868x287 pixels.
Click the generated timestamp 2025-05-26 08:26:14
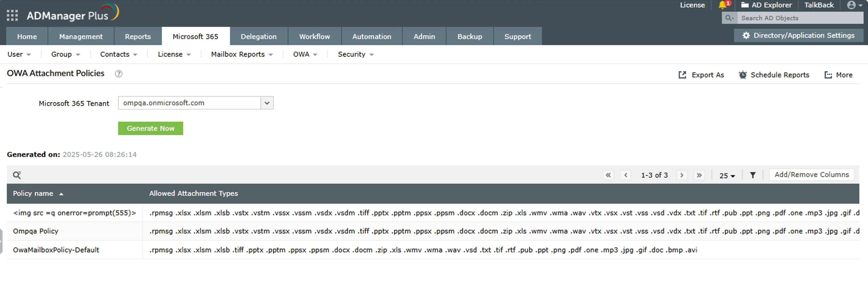coord(99,155)
